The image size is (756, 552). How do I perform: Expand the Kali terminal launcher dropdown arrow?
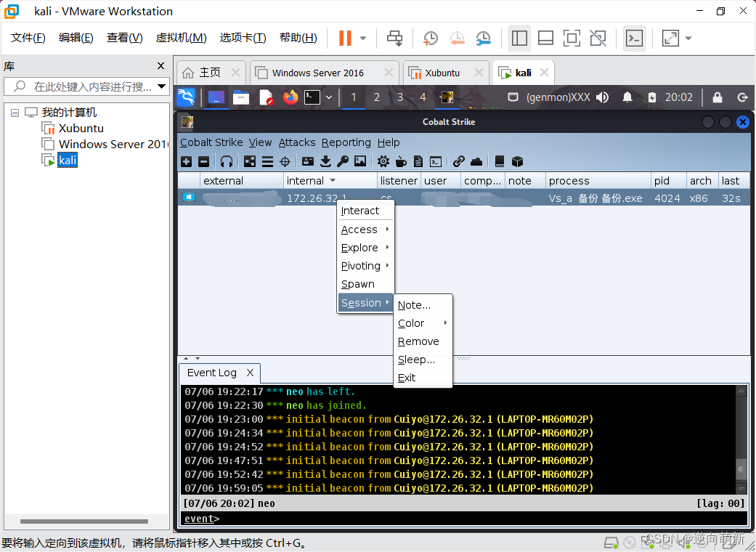329,97
